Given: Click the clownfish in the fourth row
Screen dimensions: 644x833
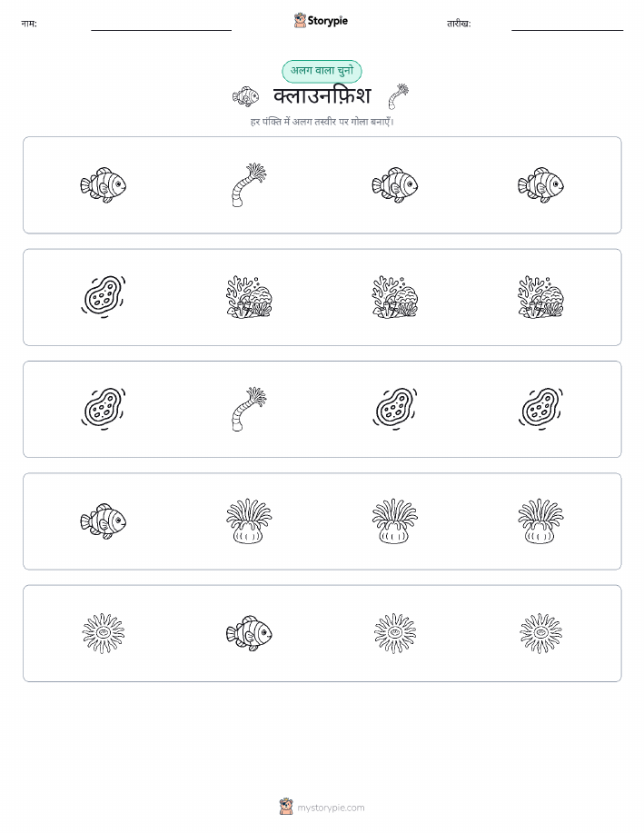Looking at the screenshot, I should (x=103, y=521).
